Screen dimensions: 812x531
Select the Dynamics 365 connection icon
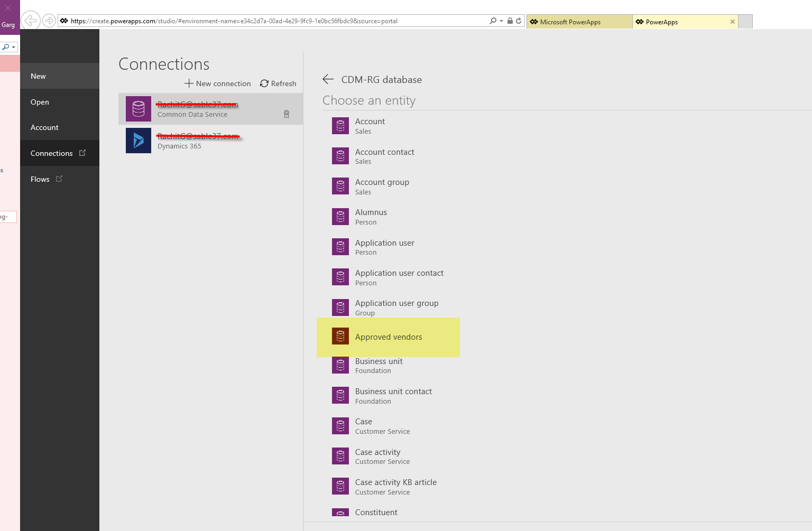(x=139, y=141)
